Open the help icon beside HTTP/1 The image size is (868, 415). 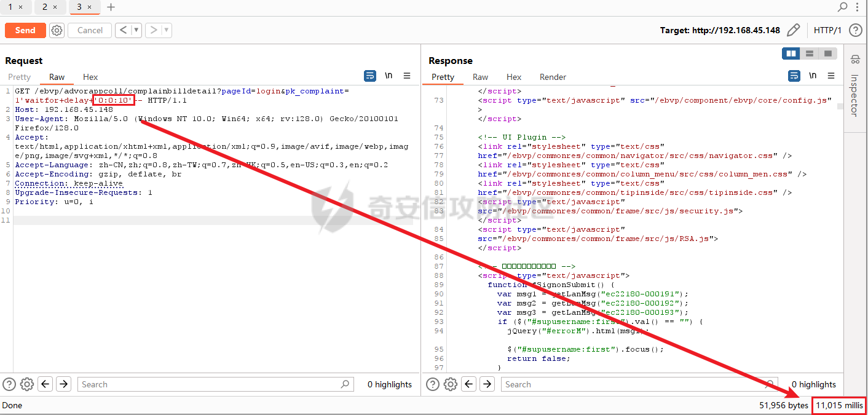click(x=855, y=30)
